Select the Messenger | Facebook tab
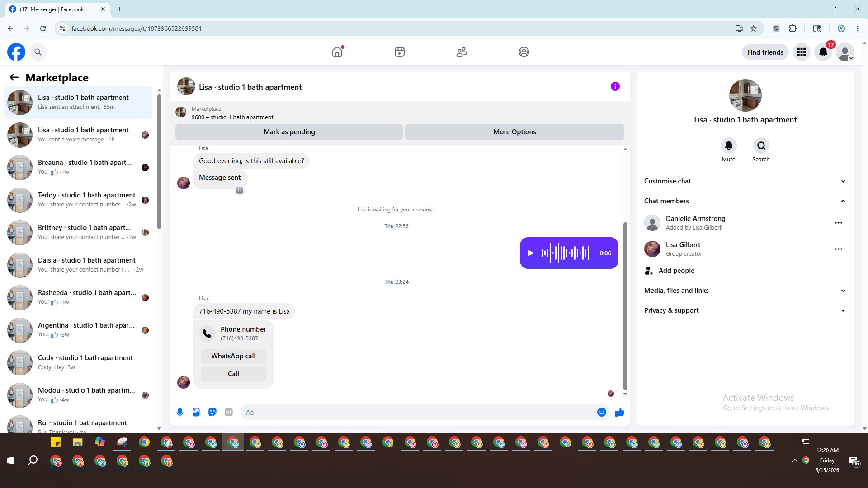The image size is (868, 488). coord(57,9)
